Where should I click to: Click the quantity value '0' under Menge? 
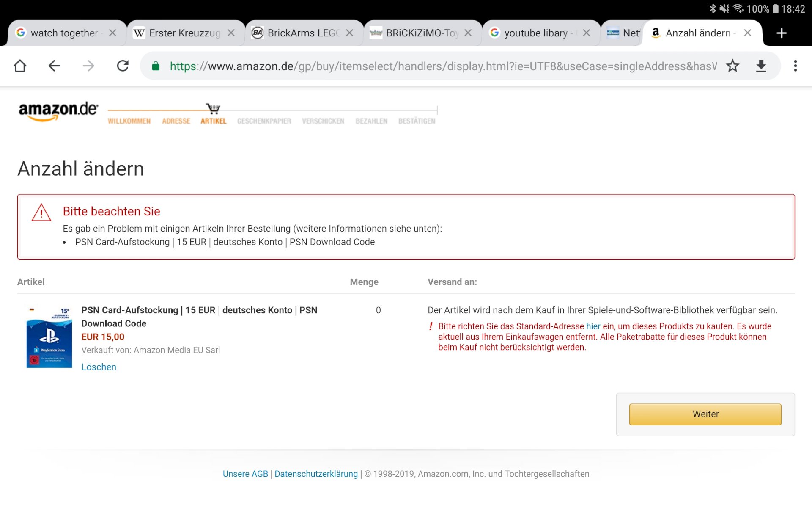(x=378, y=310)
